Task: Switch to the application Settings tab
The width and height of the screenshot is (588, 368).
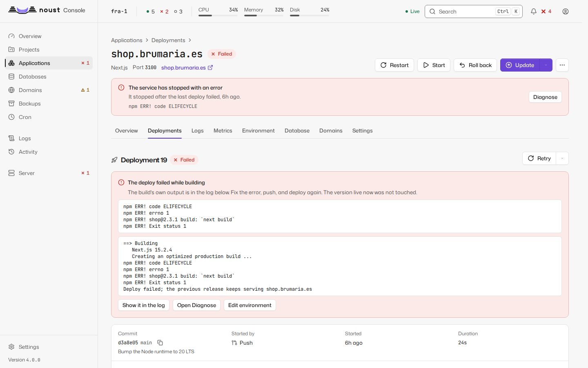Action: click(x=363, y=131)
